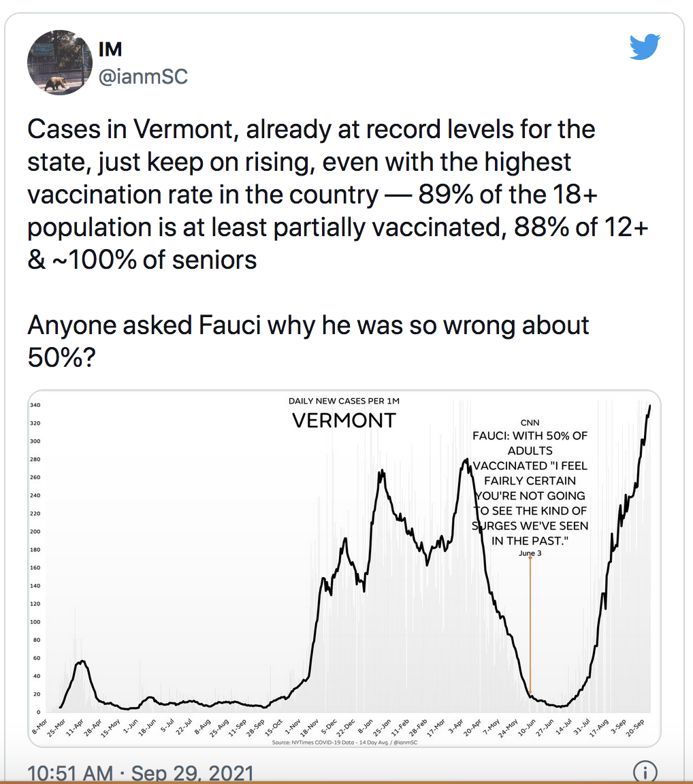
Task: Visit the @ianmSC handle link
Action: (143, 76)
